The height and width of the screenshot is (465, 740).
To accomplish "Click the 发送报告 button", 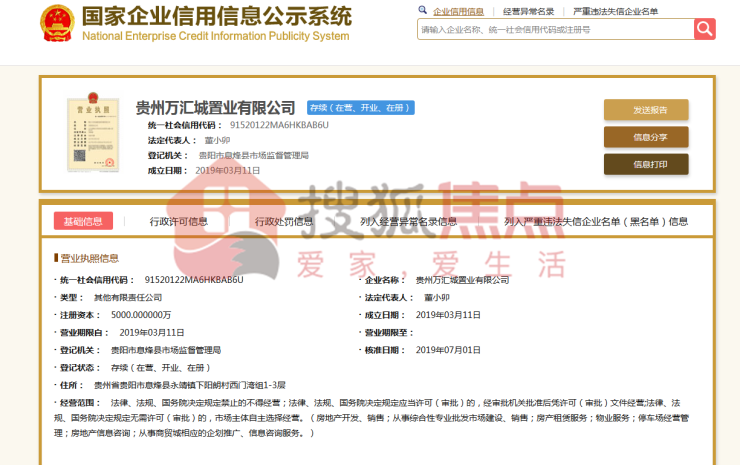I will coord(646,110).
